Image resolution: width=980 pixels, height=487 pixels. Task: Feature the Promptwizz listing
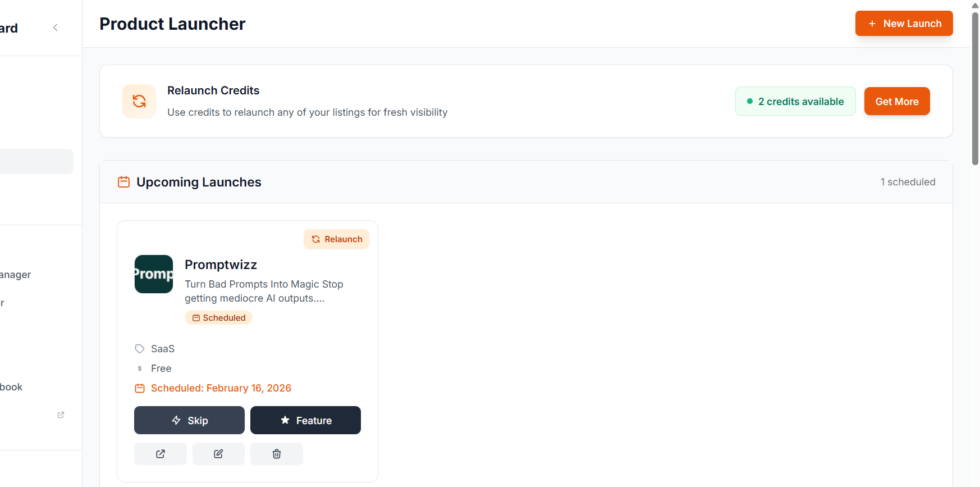pos(305,420)
